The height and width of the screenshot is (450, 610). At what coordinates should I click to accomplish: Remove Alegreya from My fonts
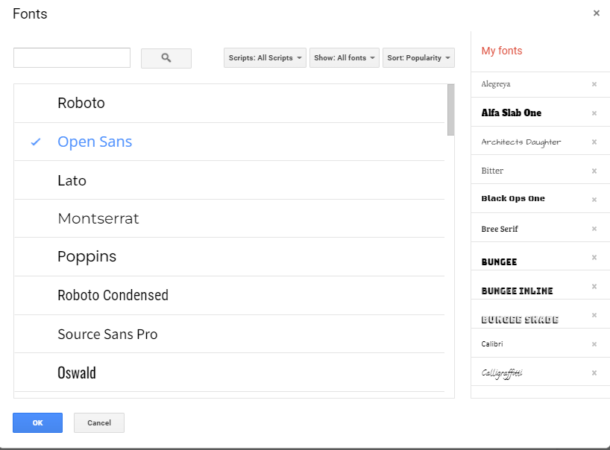pos(594,84)
